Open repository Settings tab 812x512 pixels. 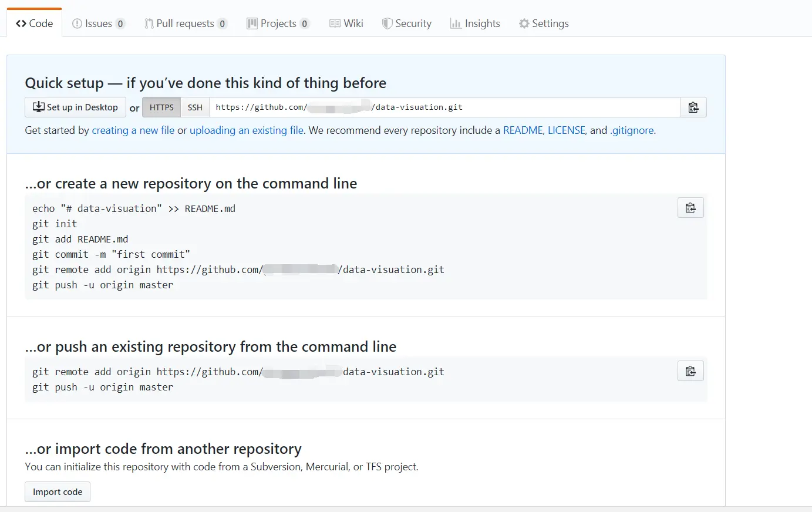point(544,23)
